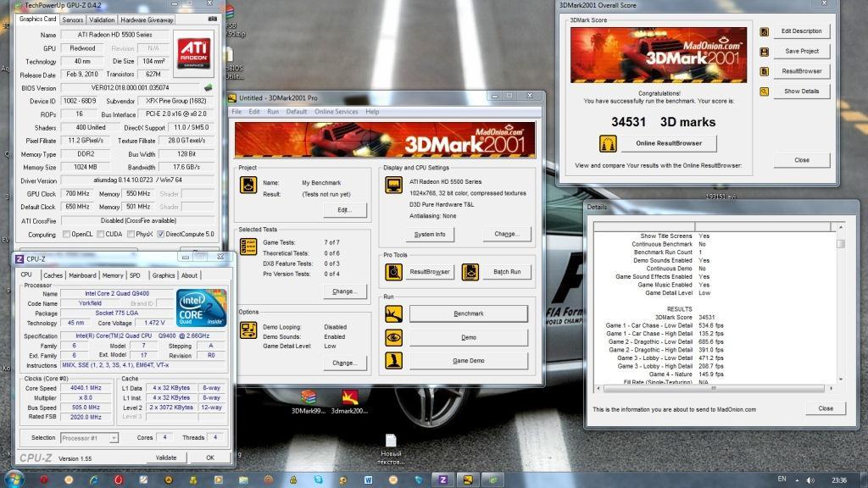This screenshot has height=488, width=868.
Task: Switch to SPD tab in CPU-Z
Action: point(135,275)
